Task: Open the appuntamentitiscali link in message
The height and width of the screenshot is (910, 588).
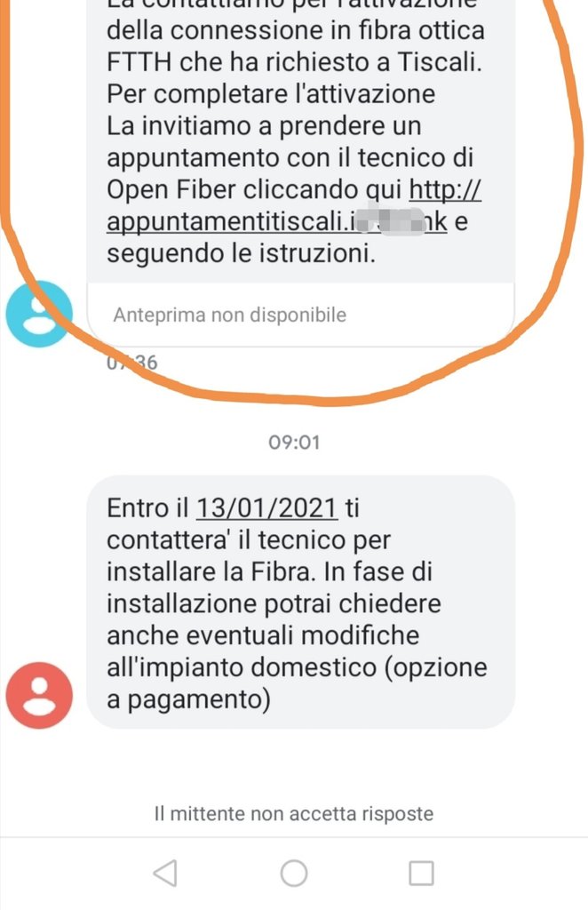Action: click(x=276, y=221)
